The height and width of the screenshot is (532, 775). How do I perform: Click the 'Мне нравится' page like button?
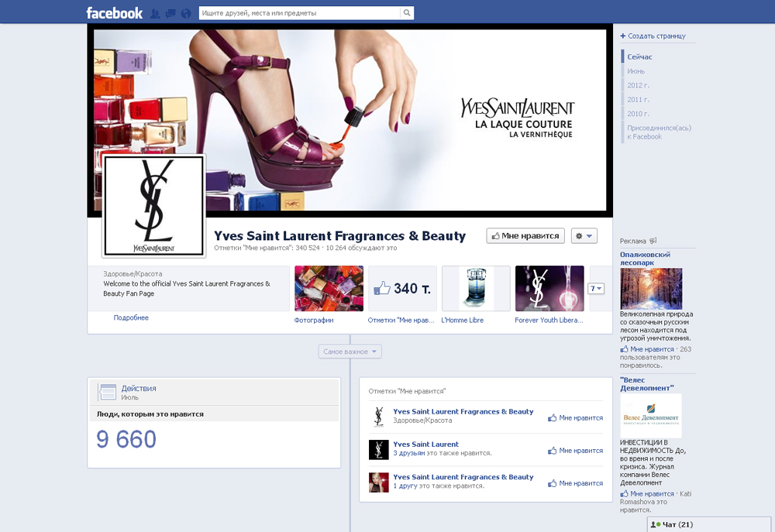[x=525, y=235]
